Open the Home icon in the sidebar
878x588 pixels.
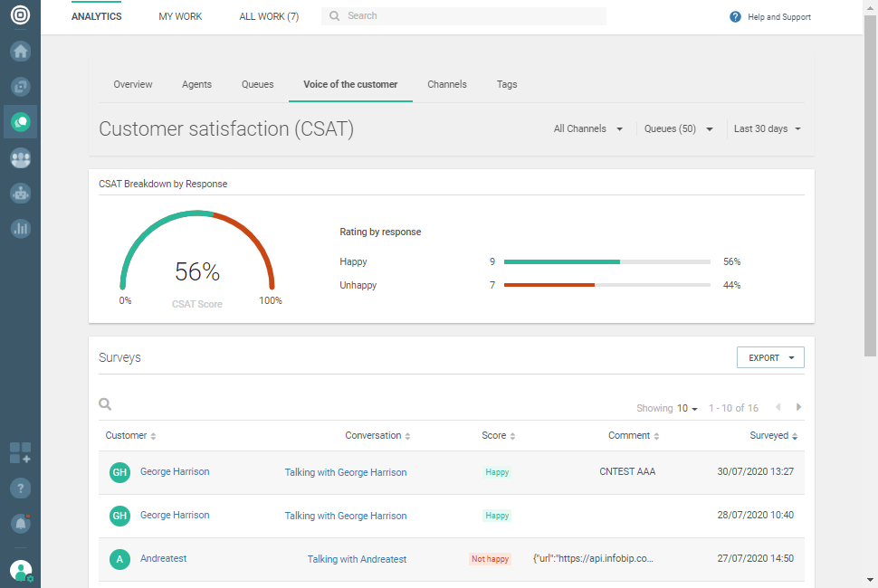pos(20,52)
